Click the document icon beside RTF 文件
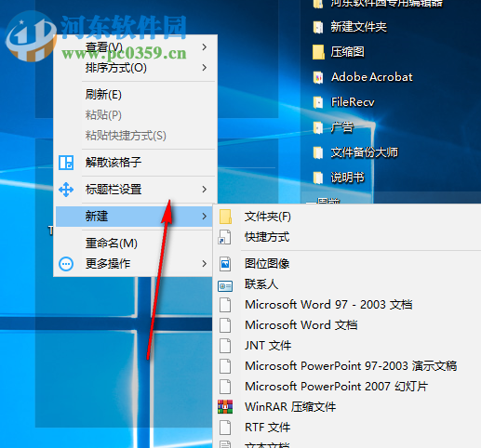481x448 pixels. (225, 428)
